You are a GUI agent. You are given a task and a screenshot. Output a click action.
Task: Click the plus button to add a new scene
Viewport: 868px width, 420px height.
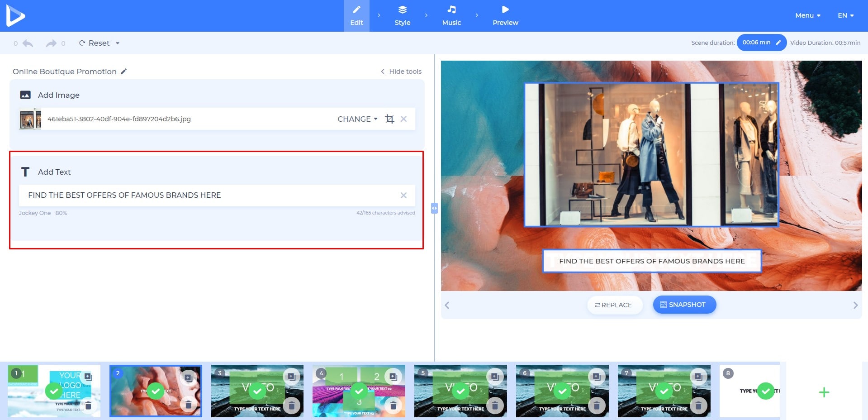(x=824, y=392)
